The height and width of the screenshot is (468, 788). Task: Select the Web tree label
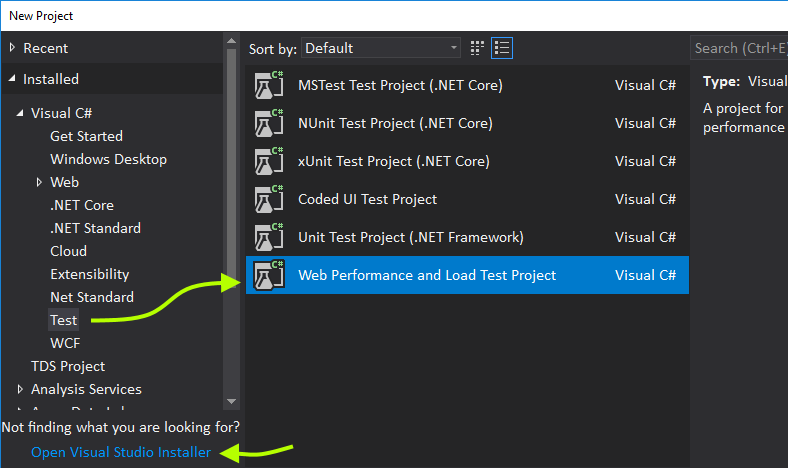pos(64,182)
